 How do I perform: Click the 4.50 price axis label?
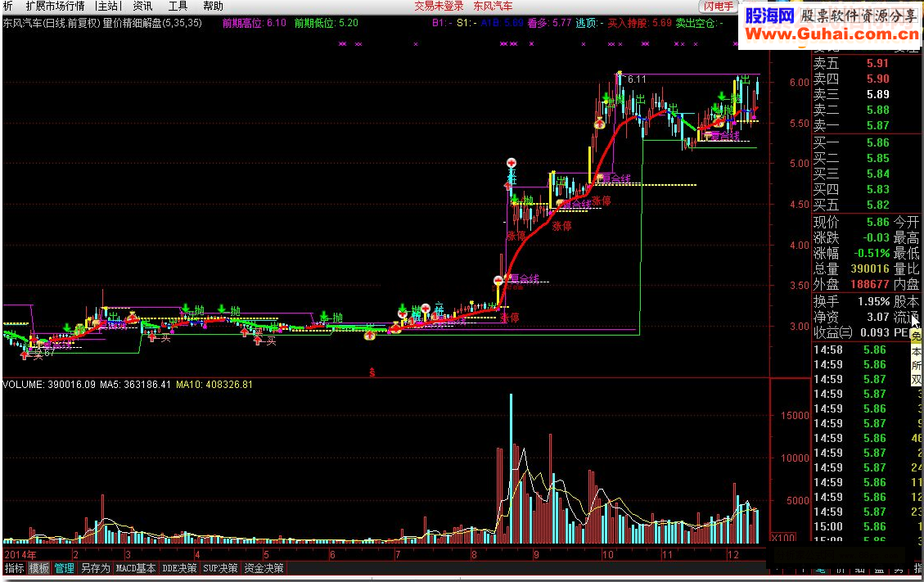point(800,205)
